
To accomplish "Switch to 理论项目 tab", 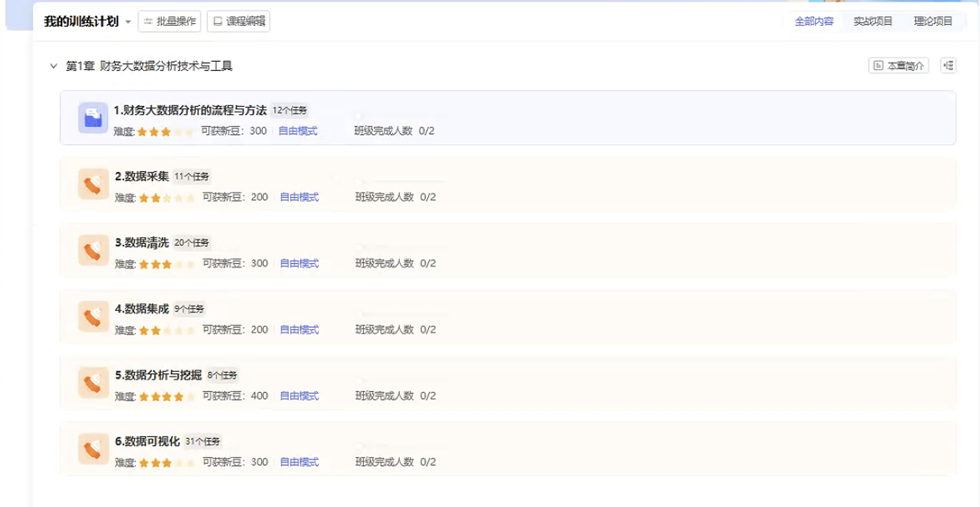I will [x=933, y=21].
